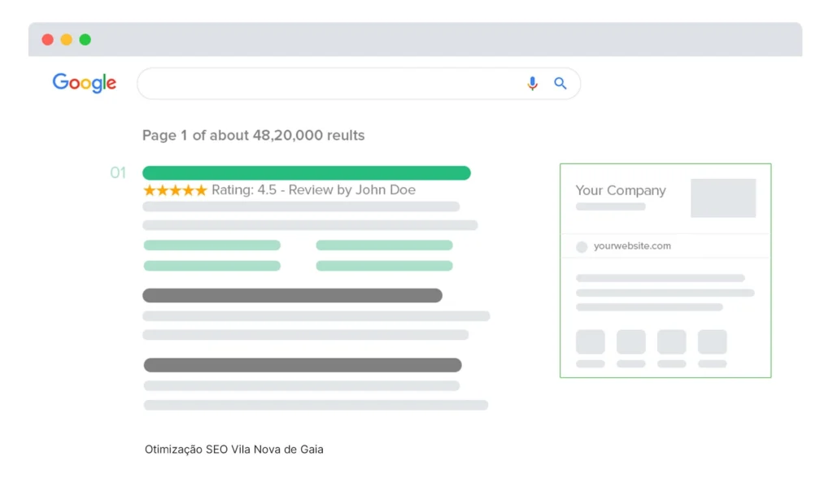Click the blue magnifying glass search icon
Screen dimensions: 833x504
tap(560, 84)
